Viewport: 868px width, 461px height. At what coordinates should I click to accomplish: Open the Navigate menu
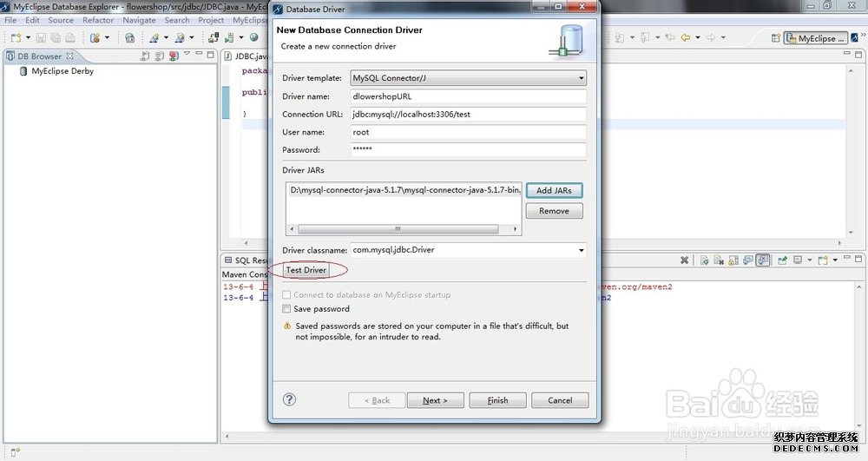139,20
